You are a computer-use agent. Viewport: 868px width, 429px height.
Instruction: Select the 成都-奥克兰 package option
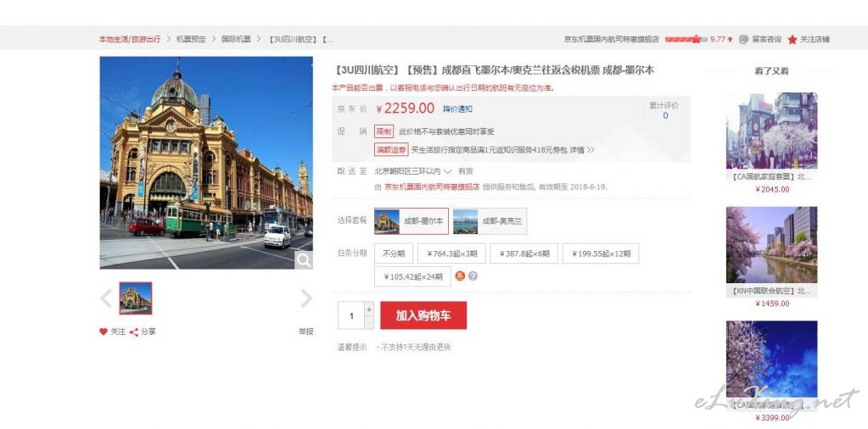point(490,221)
